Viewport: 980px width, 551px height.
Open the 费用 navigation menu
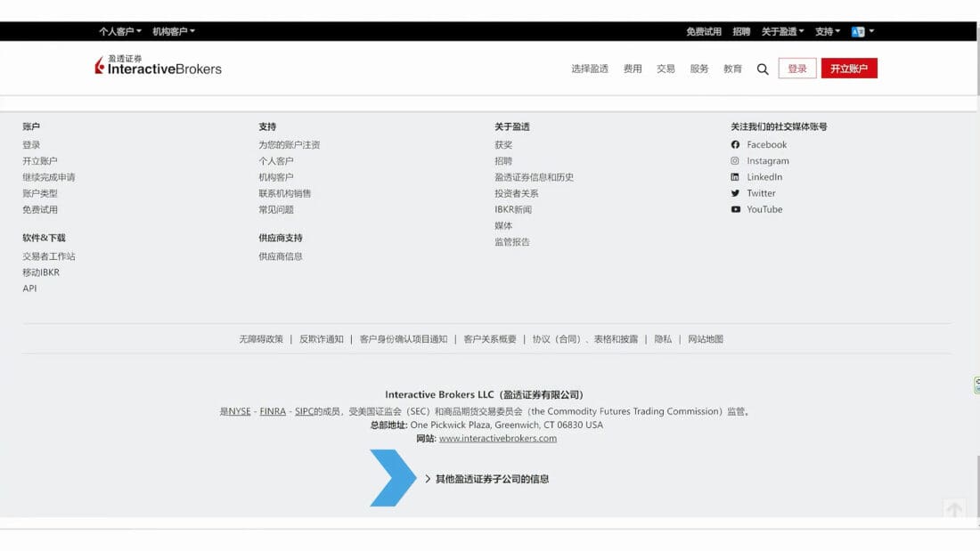633,69
